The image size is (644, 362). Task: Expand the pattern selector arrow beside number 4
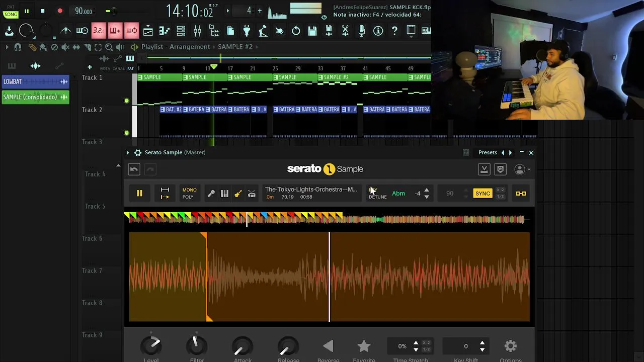click(228, 11)
